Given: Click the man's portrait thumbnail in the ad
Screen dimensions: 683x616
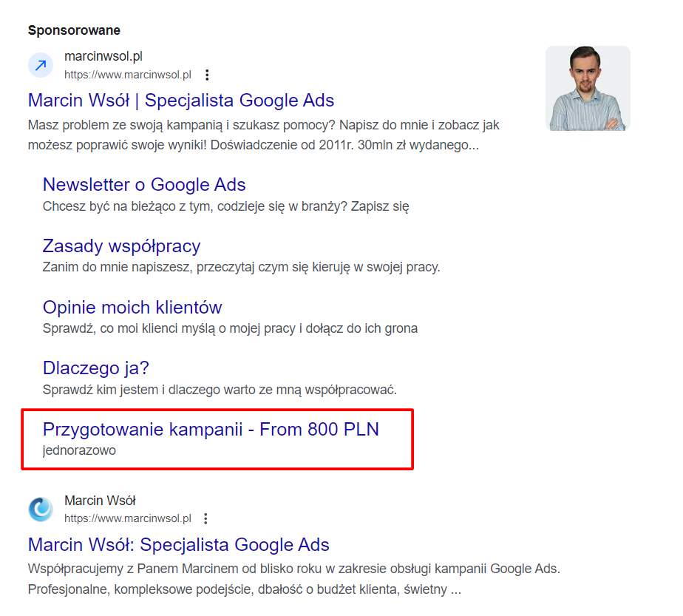Looking at the screenshot, I should coord(588,89).
